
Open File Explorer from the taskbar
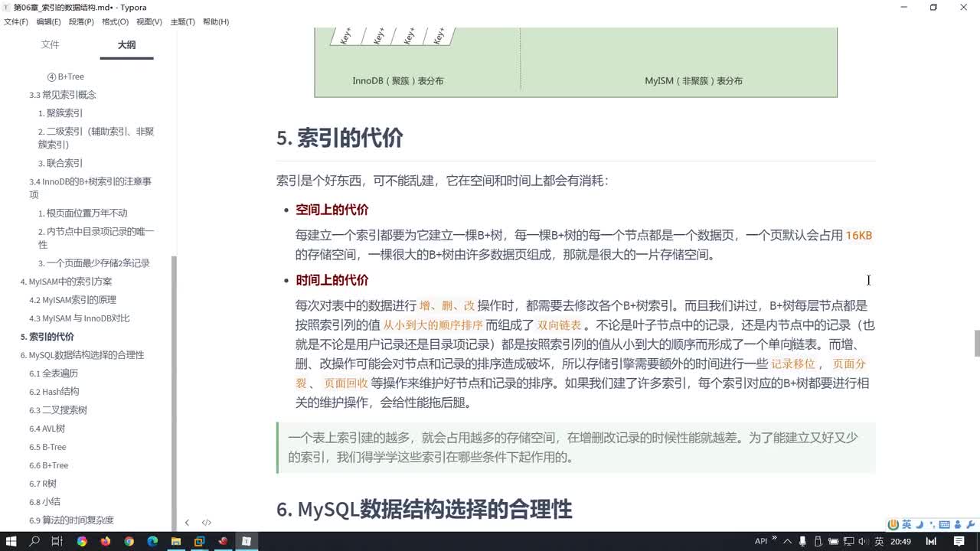click(x=176, y=541)
